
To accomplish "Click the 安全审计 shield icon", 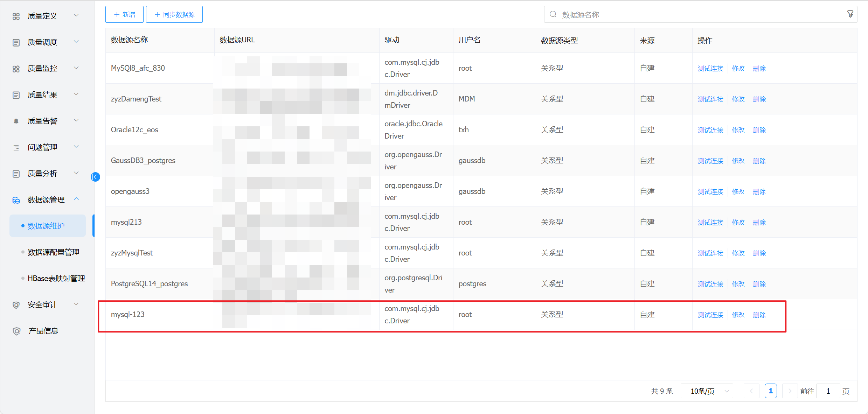I will coord(16,305).
